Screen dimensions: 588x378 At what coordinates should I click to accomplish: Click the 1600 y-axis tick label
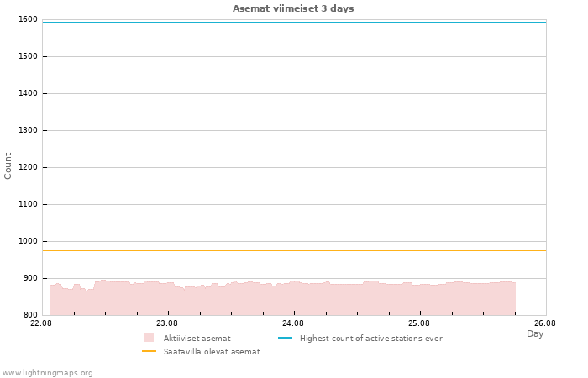(28, 19)
